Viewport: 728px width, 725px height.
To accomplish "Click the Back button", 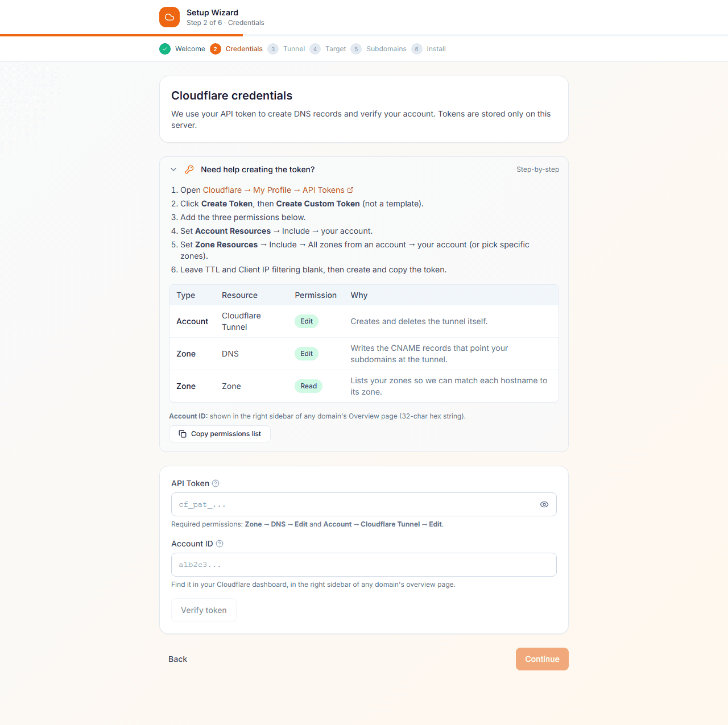I will [x=177, y=659].
